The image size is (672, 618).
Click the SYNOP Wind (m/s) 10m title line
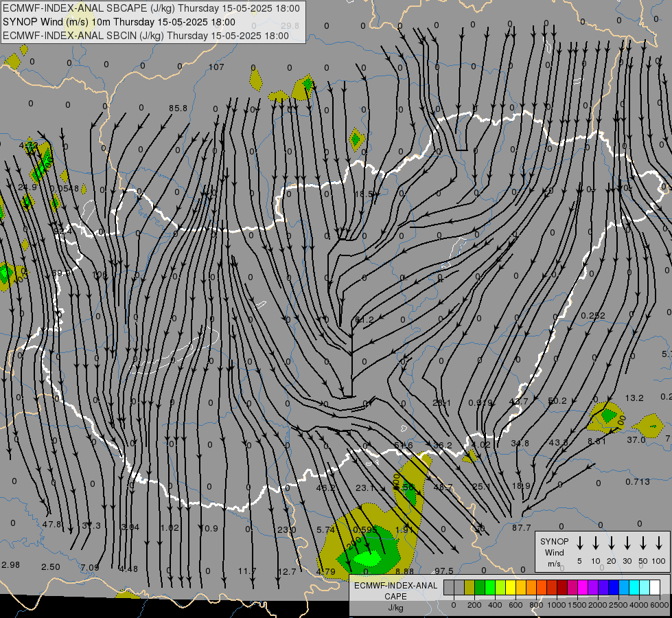point(119,22)
